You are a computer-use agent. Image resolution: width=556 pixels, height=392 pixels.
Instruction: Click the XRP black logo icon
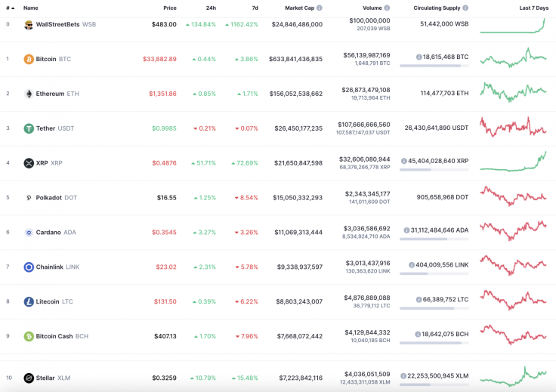(29, 163)
